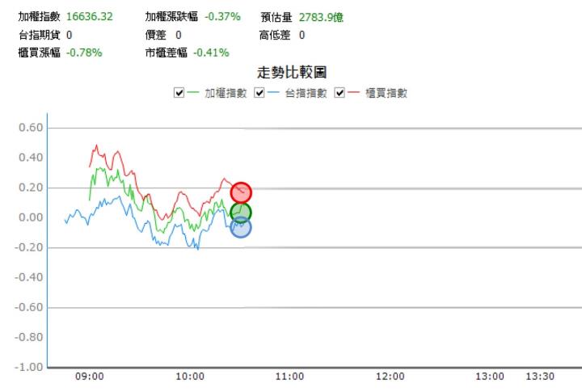Click the 走勢比較圖 chart title
Viewport: 582px width, 392px height.
click(x=290, y=73)
